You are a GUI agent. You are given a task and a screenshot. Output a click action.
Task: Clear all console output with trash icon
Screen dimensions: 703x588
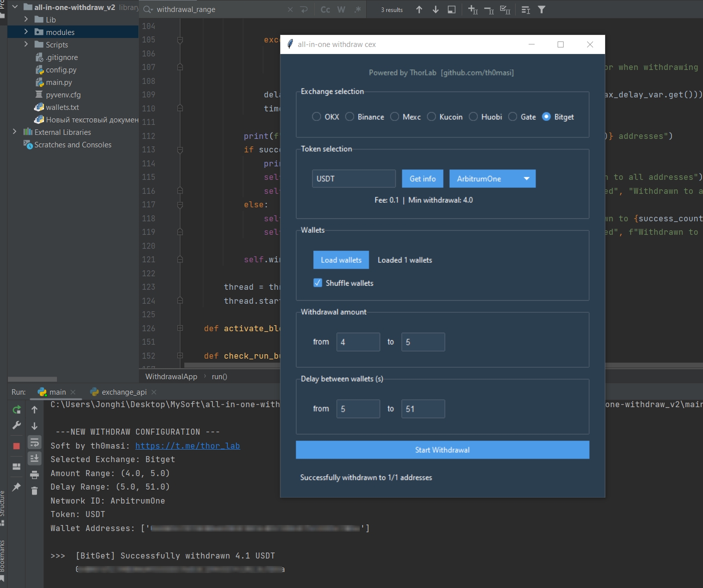pos(34,491)
